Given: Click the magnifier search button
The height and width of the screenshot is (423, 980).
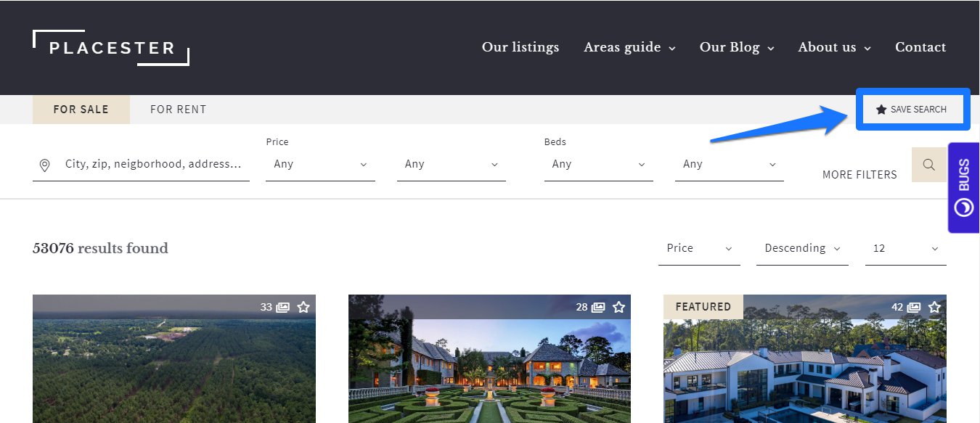Looking at the screenshot, I should pos(929,165).
